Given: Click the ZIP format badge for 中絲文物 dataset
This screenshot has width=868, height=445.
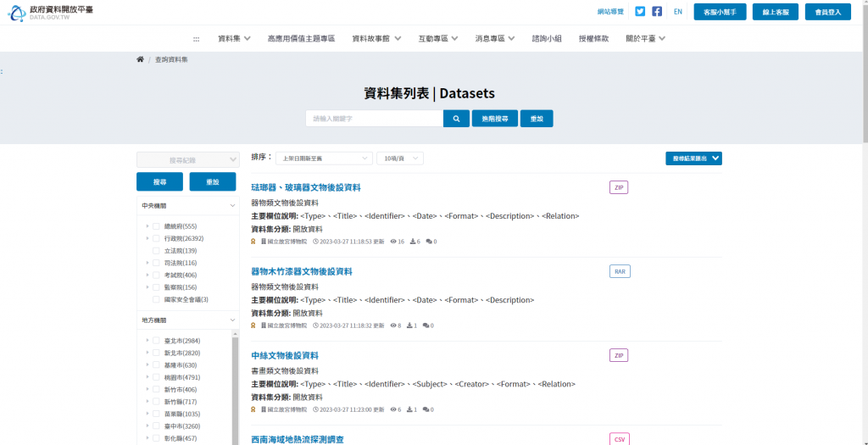Looking at the screenshot, I should pyautogui.click(x=619, y=355).
